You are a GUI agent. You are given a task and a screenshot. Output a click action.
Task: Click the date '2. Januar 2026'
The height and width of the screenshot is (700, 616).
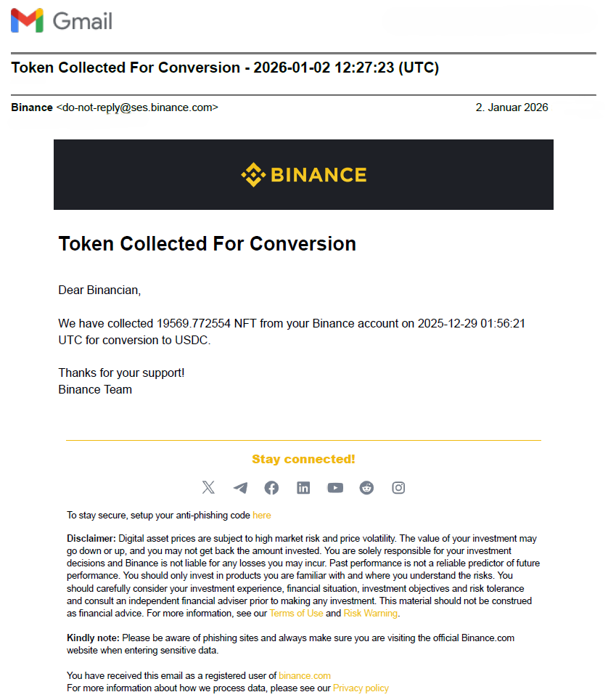[x=512, y=107]
